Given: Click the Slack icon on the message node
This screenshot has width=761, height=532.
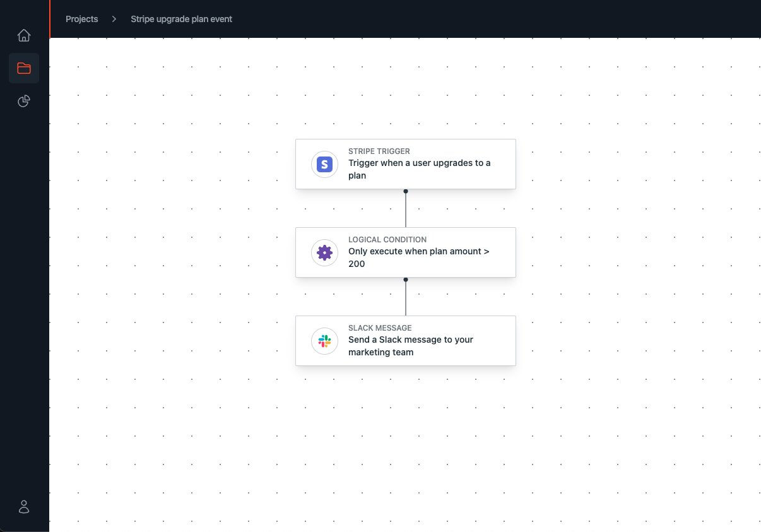Looking at the screenshot, I should (x=324, y=341).
